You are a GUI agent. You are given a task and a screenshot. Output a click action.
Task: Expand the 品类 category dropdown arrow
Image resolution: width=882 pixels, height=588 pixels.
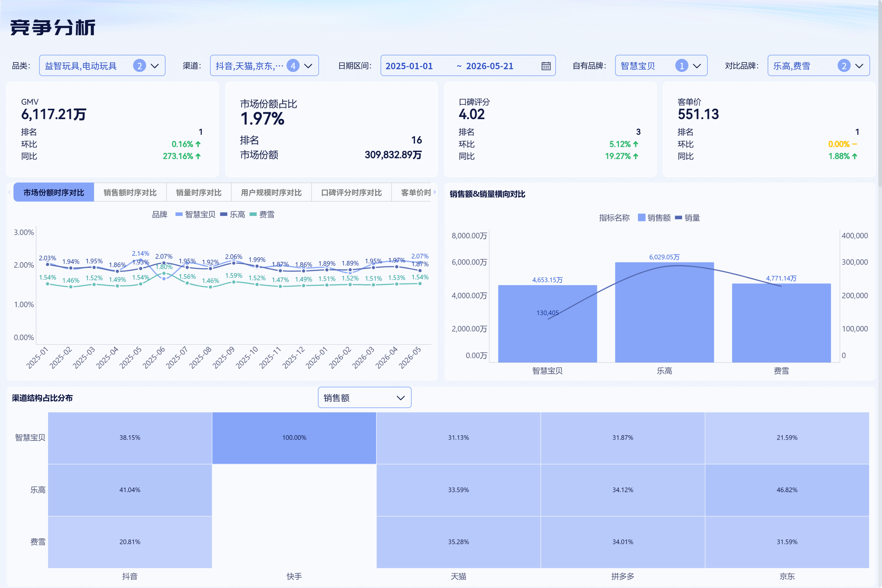tap(154, 66)
